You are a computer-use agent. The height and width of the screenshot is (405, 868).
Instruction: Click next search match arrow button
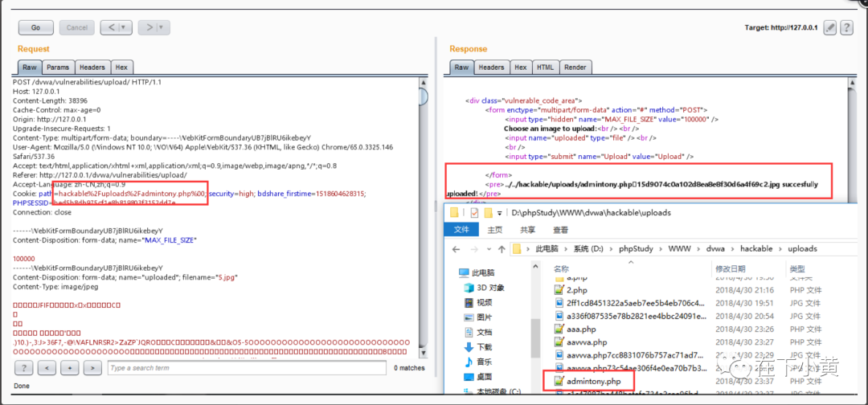(93, 367)
